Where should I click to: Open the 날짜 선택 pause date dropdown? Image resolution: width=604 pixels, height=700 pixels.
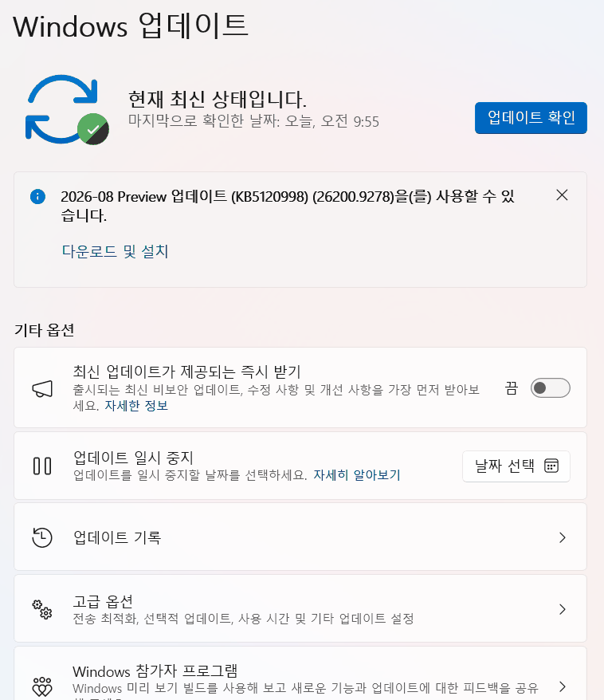tap(516, 466)
